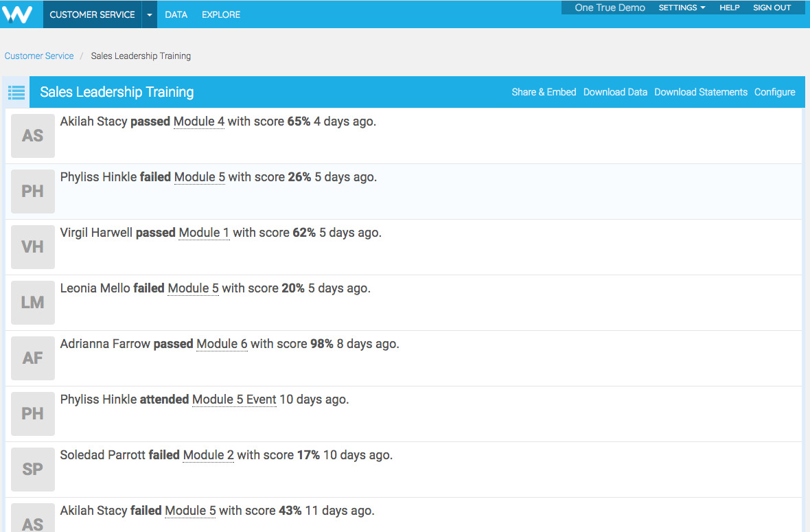The height and width of the screenshot is (532, 810).
Task: Click Download Statements in the header
Action: point(701,92)
